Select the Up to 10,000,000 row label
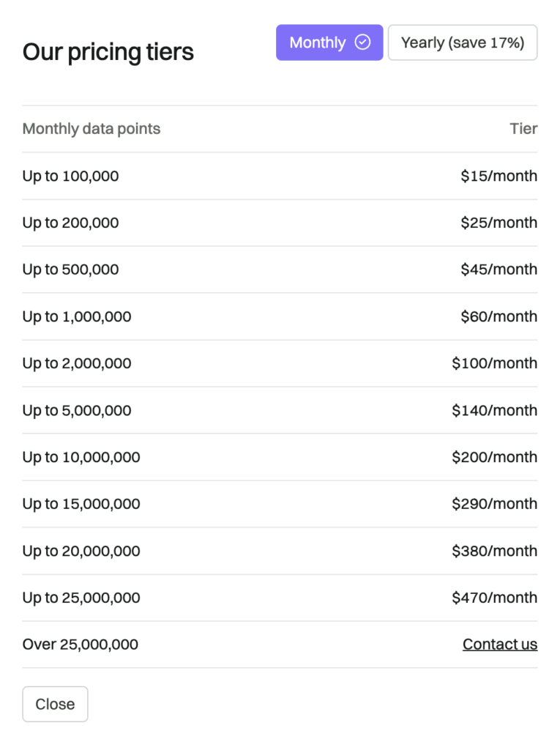The image size is (560, 750). tap(81, 457)
